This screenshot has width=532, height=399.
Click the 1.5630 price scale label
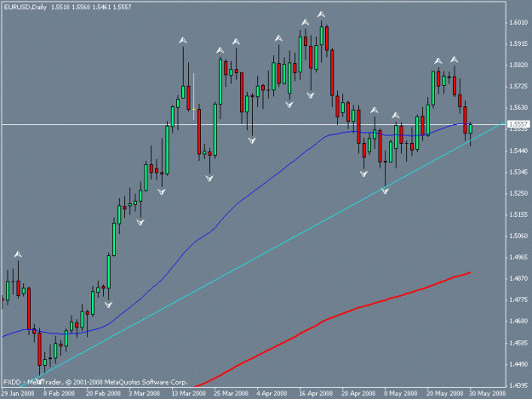(x=518, y=107)
